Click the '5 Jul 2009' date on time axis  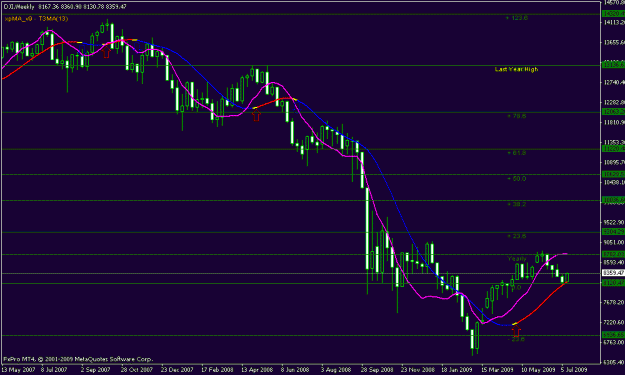[x=574, y=369]
